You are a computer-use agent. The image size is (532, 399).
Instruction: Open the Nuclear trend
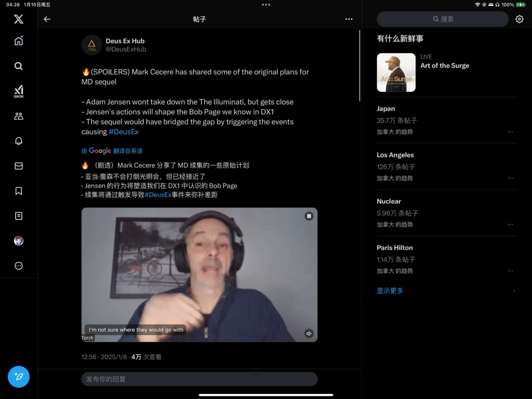tap(447, 213)
